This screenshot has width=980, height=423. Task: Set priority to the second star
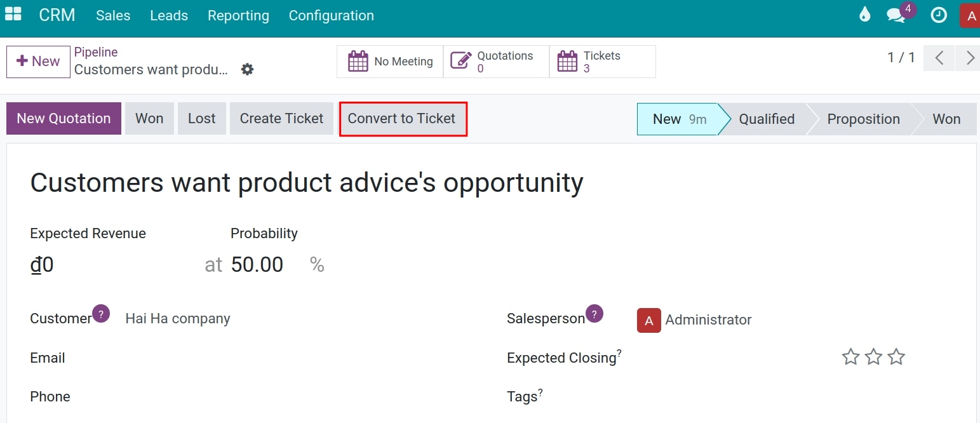pyautogui.click(x=873, y=357)
